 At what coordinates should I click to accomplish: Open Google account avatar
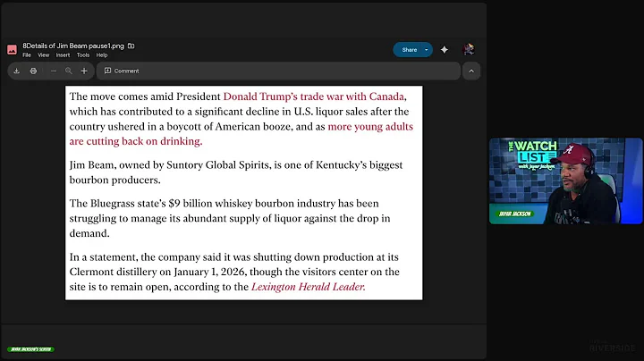(468, 50)
